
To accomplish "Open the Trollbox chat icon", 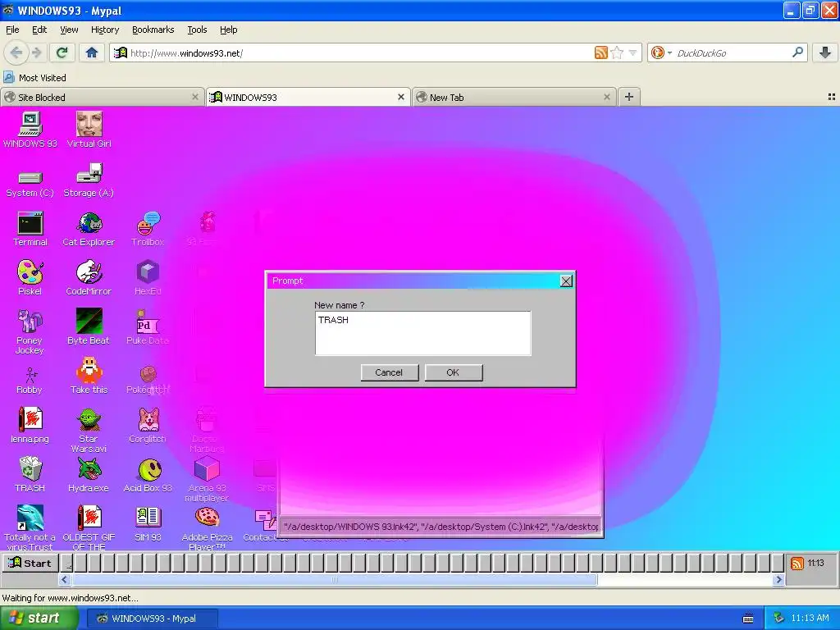I will pyautogui.click(x=148, y=230).
